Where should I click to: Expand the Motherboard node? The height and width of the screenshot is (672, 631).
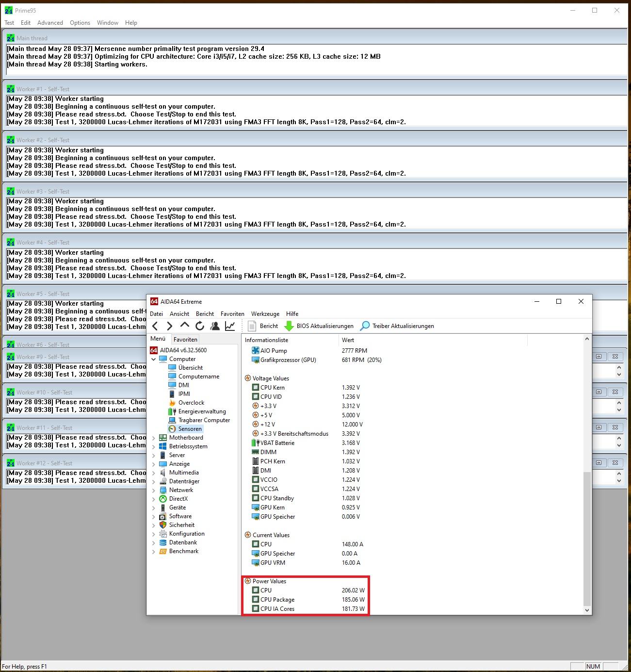(x=154, y=438)
